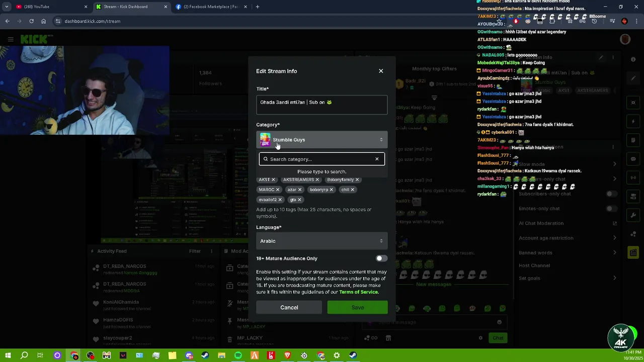Toggle Subscribers-only chat switch

(x=611, y=194)
